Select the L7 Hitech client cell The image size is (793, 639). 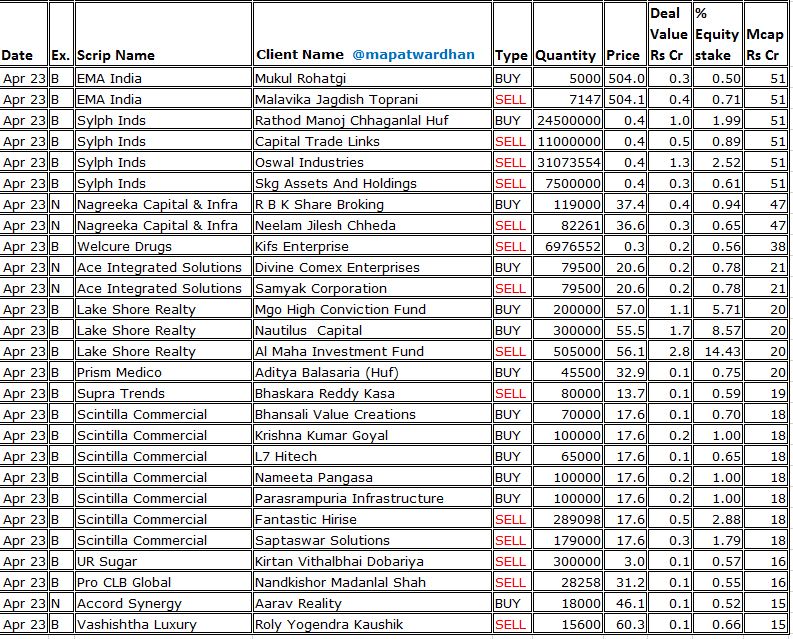(x=372, y=456)
